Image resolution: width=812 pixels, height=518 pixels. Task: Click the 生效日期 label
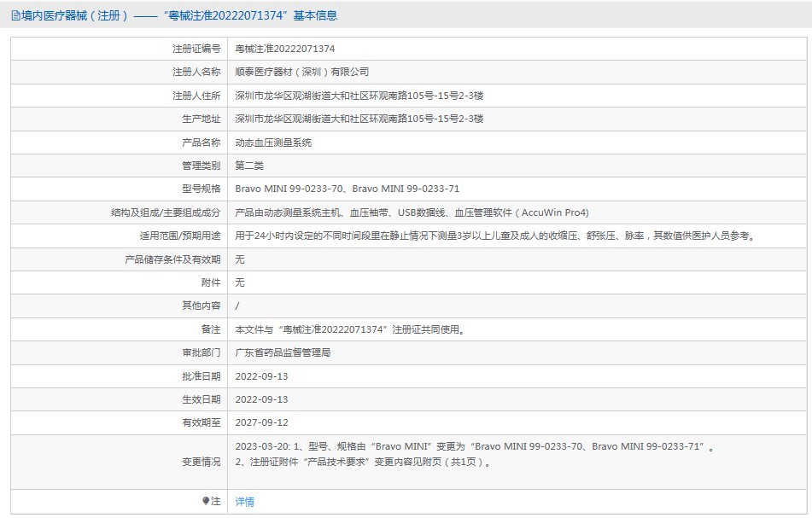tap(201, 399)
